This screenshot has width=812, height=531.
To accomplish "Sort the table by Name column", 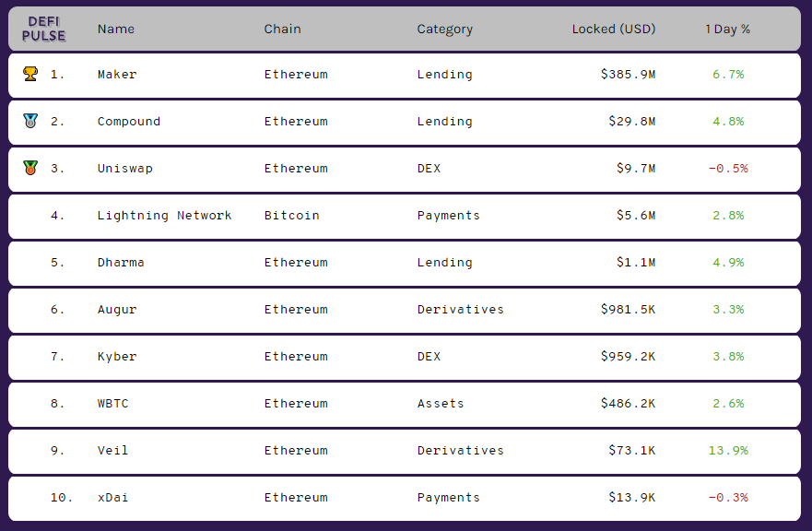I will coord(116,29).
